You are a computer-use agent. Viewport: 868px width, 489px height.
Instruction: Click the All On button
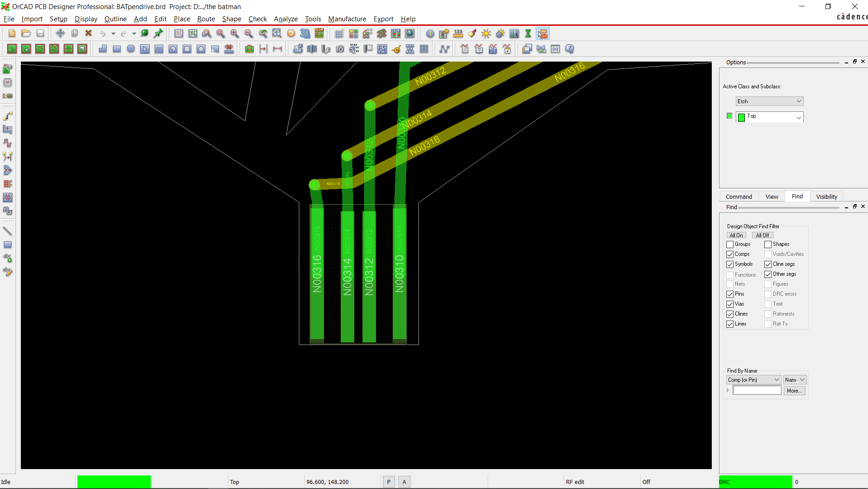point(736,235)
